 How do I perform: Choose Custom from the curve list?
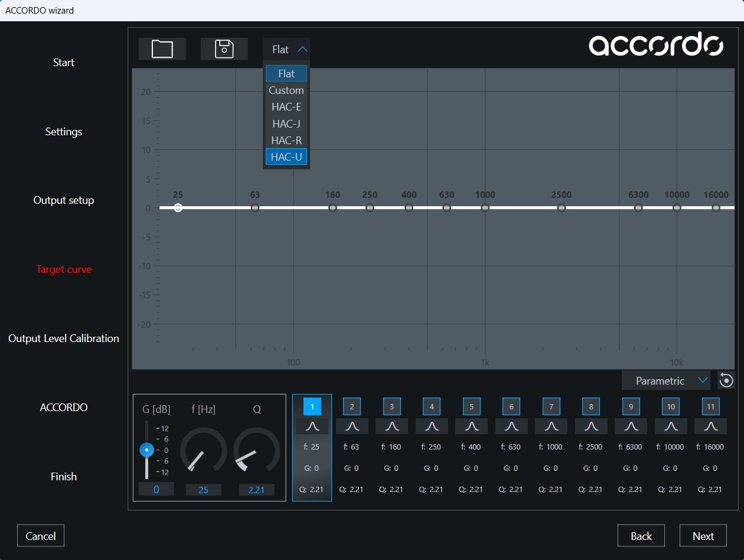(286, 90)
